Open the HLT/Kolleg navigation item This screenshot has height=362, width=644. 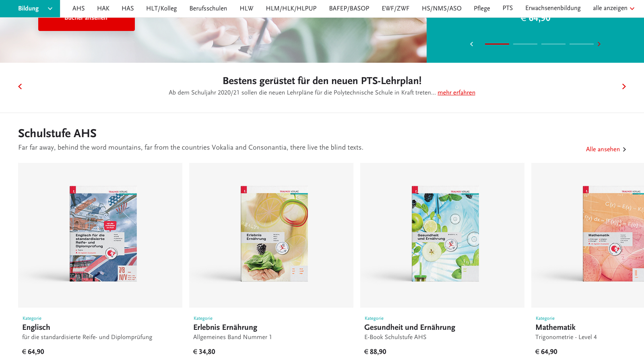[161, 8]
